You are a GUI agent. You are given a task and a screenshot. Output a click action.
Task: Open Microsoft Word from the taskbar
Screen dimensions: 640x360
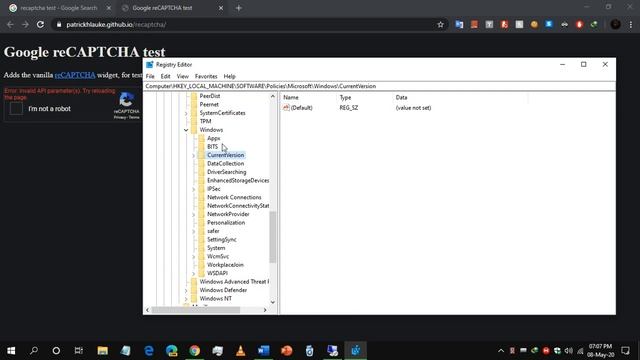264,351
